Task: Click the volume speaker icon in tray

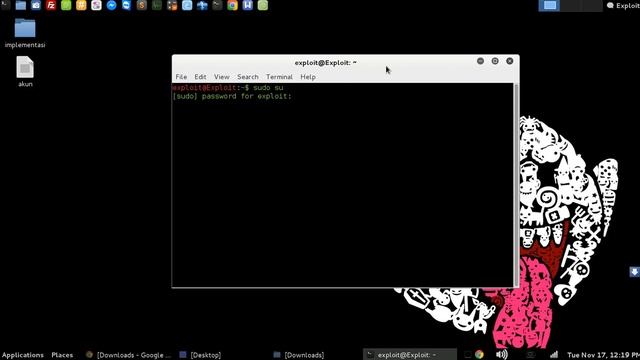Action: point(502,354)
